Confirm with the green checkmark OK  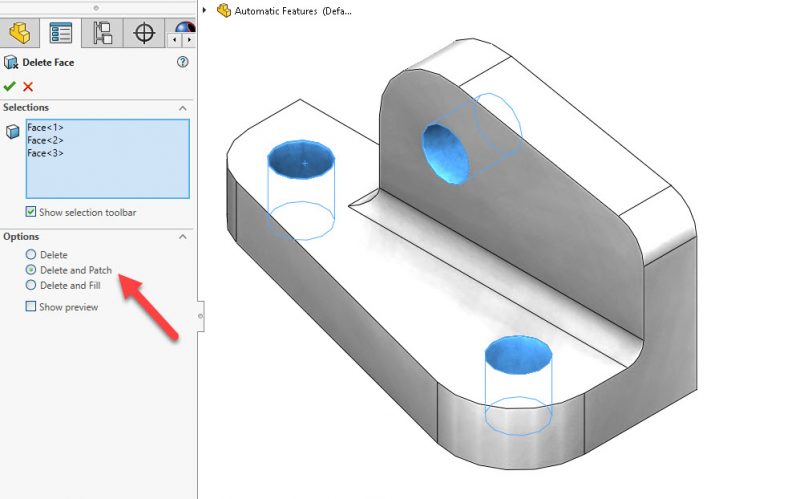[x=10, y=86]
